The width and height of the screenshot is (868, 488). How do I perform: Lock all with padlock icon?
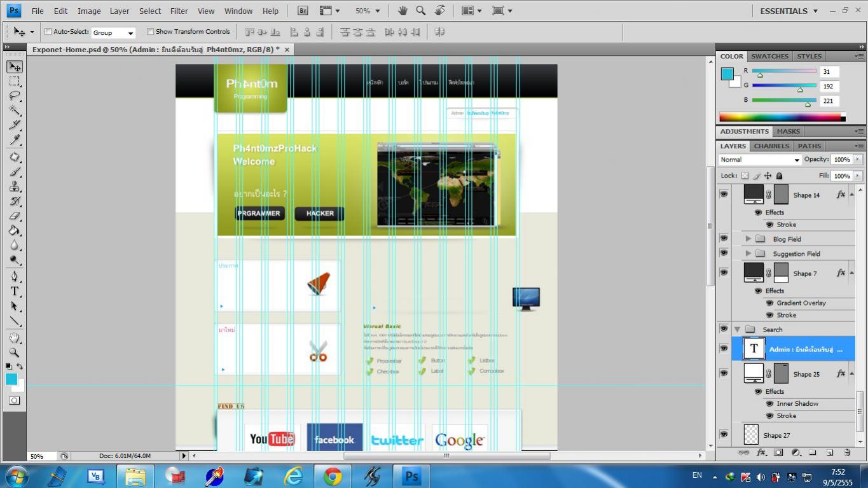point(780,176)
